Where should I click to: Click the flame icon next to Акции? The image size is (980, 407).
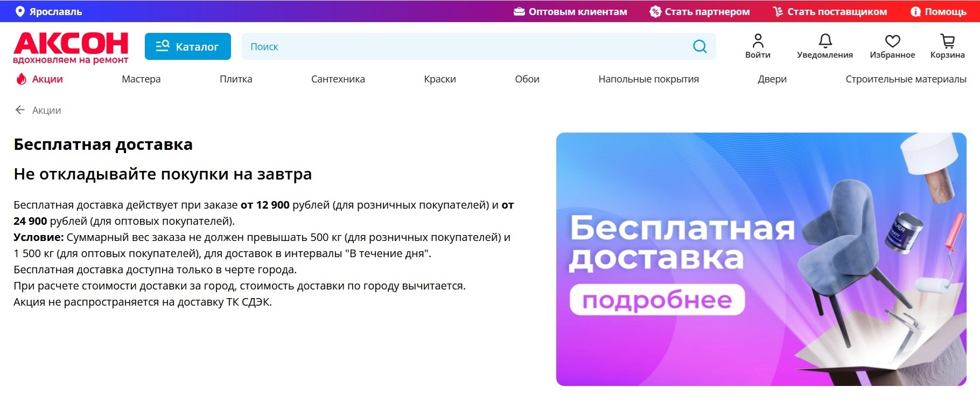pos(21,79)
